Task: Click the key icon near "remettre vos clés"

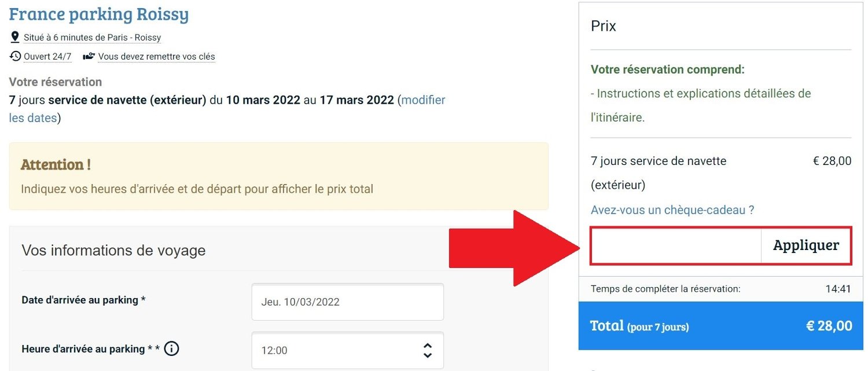Action: (x=88, y=56)
